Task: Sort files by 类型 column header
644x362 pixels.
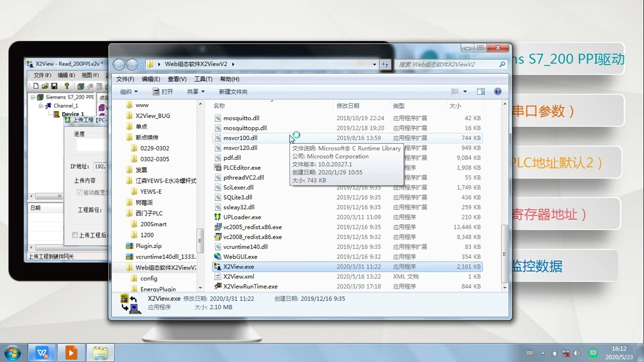Action: 418,106
